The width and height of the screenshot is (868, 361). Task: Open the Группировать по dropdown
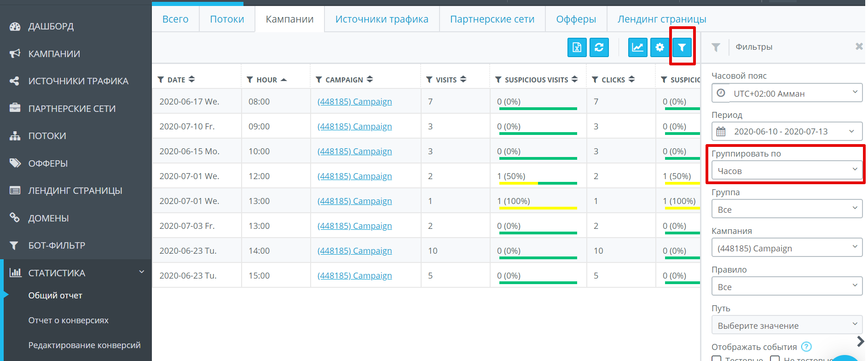point(787,171)
